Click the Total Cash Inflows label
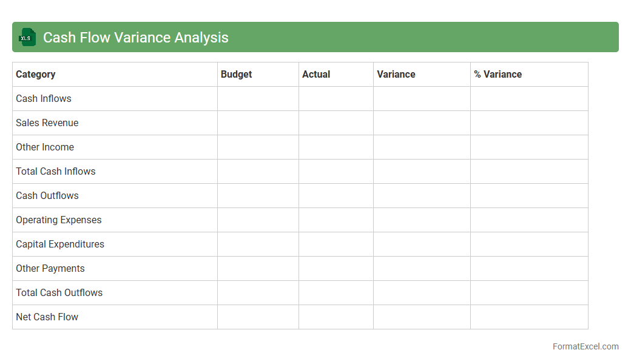Image resolution: width=631 pixels, height=364 pixels. click(x=56, y=171)
